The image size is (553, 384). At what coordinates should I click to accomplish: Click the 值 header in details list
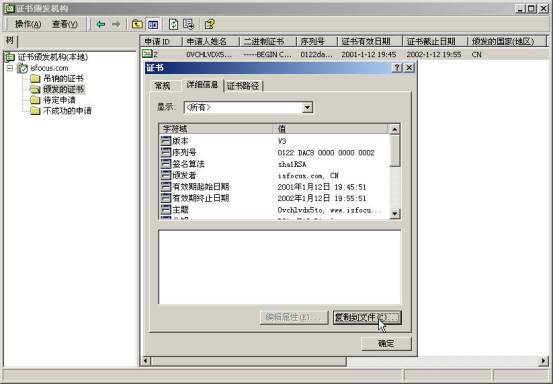coord(331,129)
